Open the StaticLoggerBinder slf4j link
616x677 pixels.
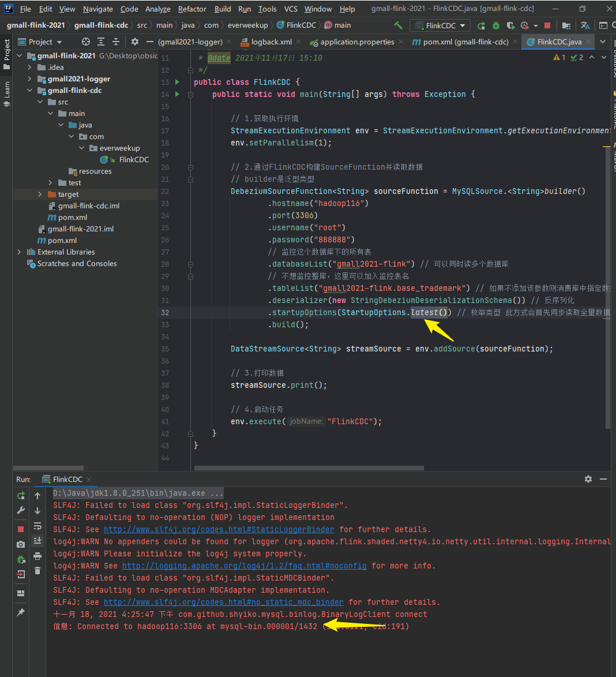coord(219,529)
